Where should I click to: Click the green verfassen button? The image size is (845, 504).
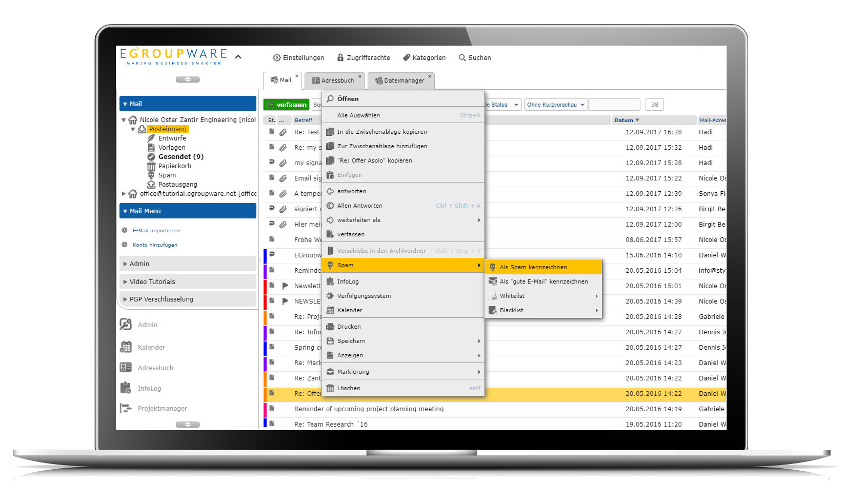click(x=287, y=105)
